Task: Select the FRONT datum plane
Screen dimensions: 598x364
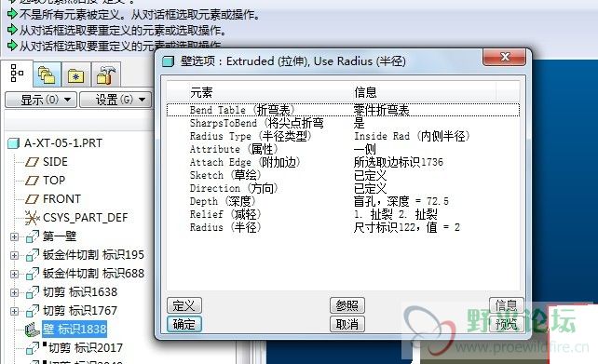Action: (61, 199)
